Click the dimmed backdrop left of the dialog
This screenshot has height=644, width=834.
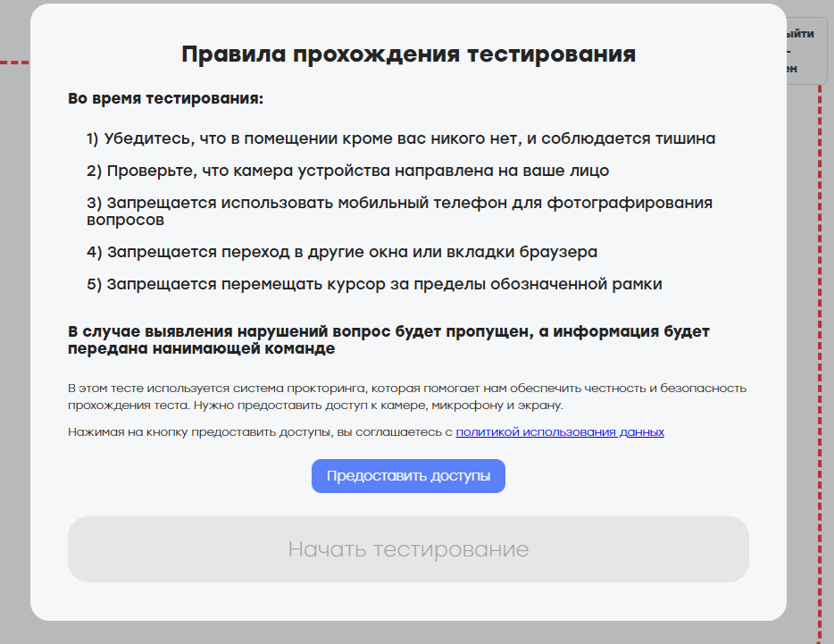click(x=14, y=357)
